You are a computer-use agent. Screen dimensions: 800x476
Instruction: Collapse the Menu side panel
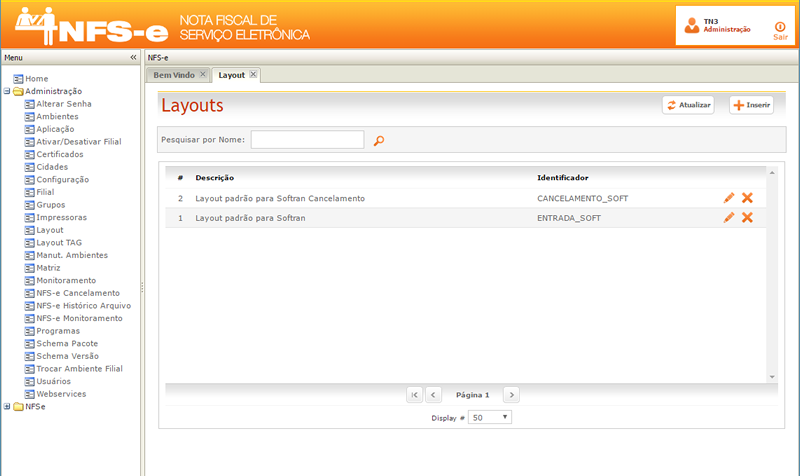tap(134, 58)
